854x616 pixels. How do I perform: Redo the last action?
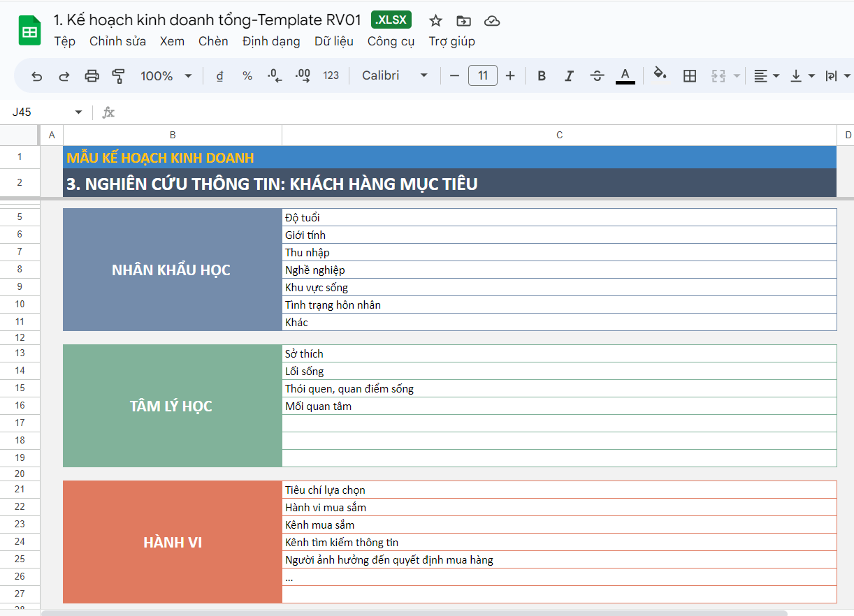click(64, 75)
